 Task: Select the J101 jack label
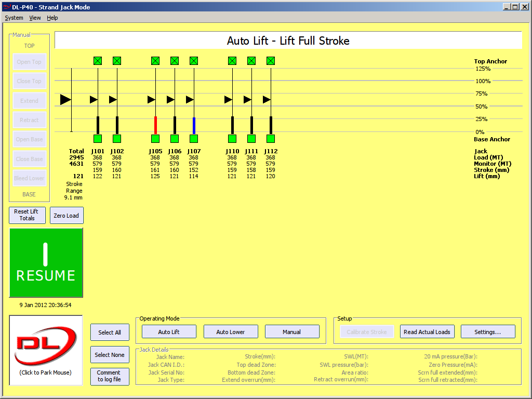(98, 151)
